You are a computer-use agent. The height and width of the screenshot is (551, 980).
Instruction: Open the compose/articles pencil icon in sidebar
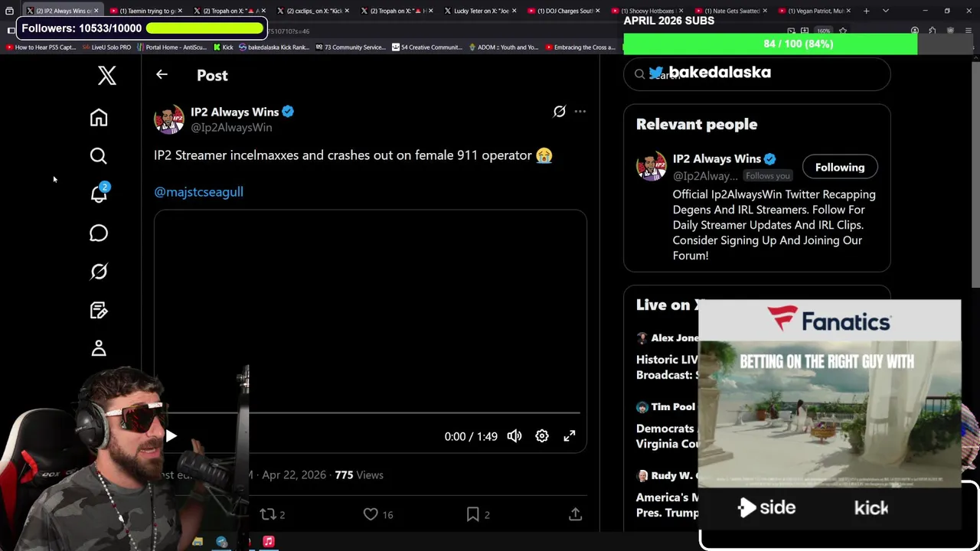pos(99,310)
